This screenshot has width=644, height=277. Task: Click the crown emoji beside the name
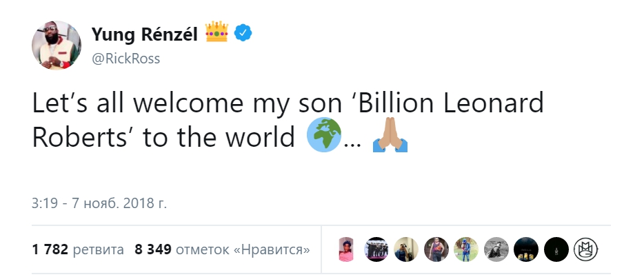(216, 32)
